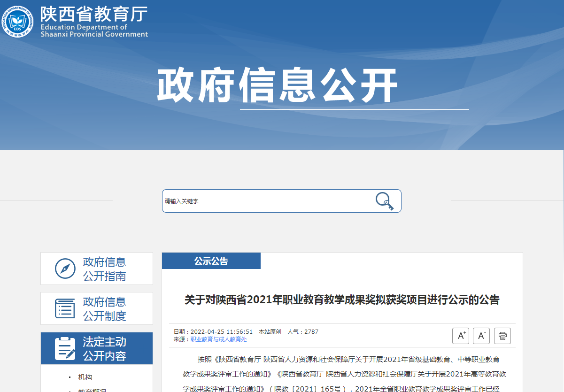The width and height of the screenshot is (564, 392).
Task: Open the 政府信息公开制度 sidebar section
Action: pos(104,308)
